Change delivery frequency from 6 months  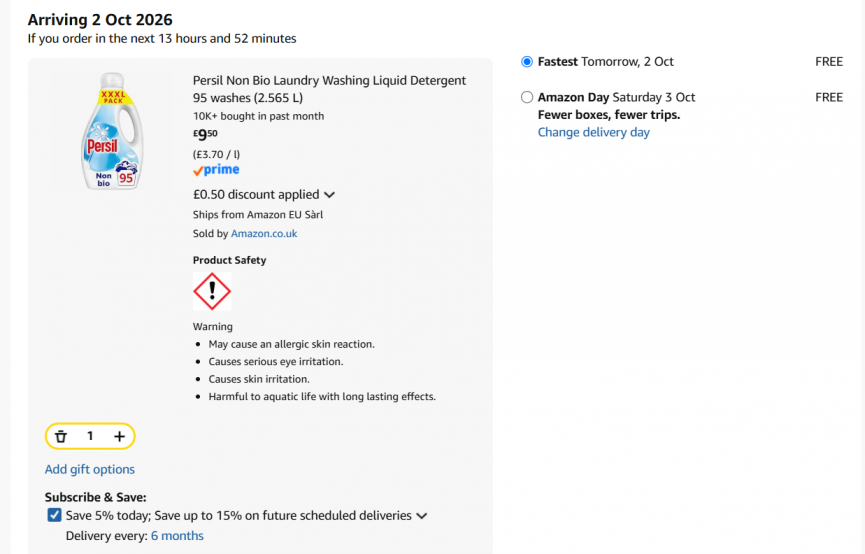(x=177, y=536)
